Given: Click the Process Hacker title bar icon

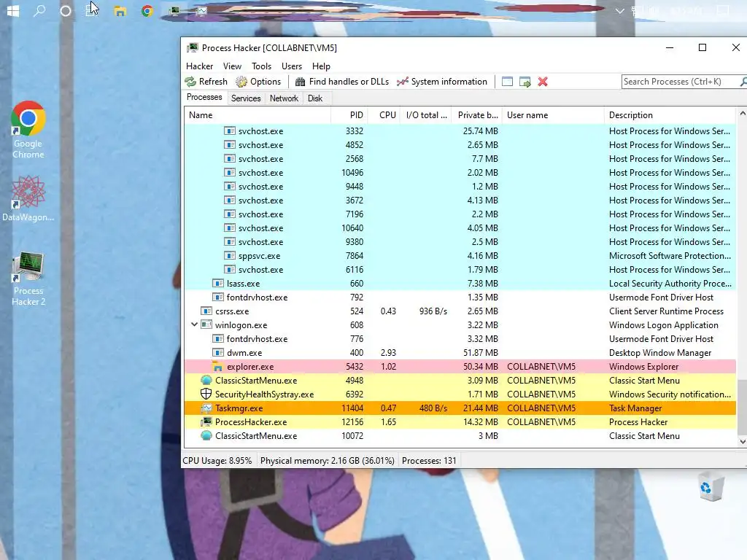Looking at the screenshot, I should point(193,47).
